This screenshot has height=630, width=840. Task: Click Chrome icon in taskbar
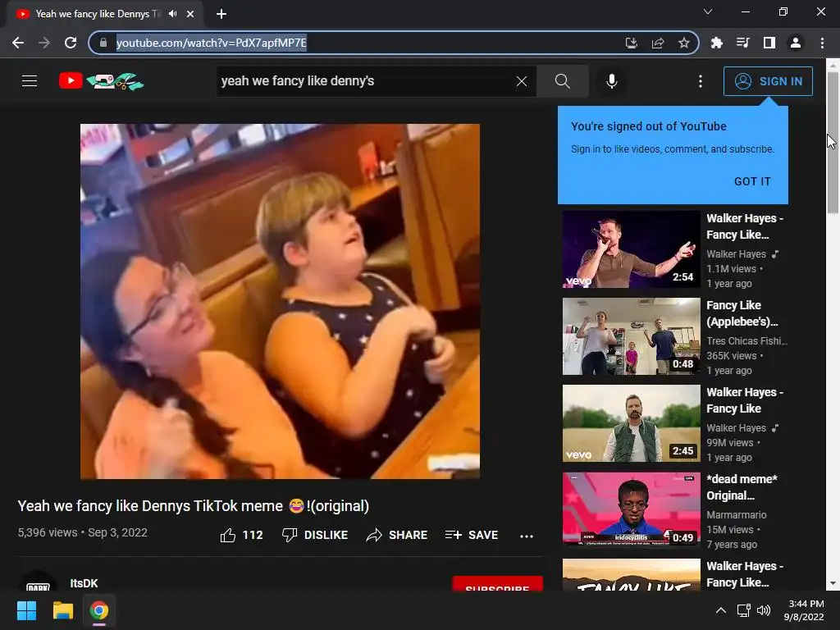coord(98,610)
